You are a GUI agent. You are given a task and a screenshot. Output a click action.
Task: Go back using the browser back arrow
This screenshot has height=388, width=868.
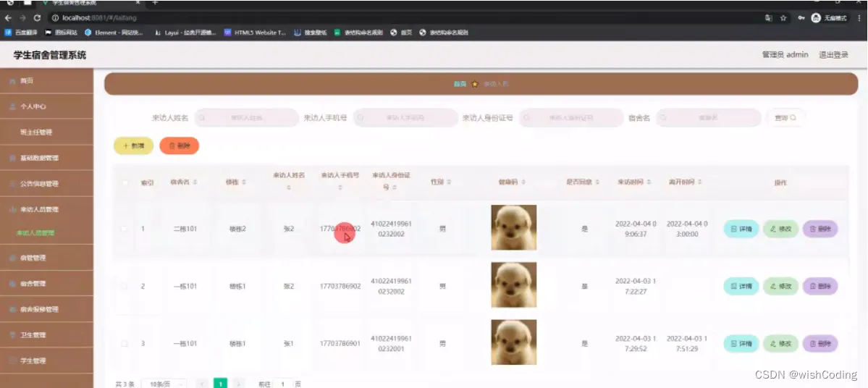(x=8, y=17)
